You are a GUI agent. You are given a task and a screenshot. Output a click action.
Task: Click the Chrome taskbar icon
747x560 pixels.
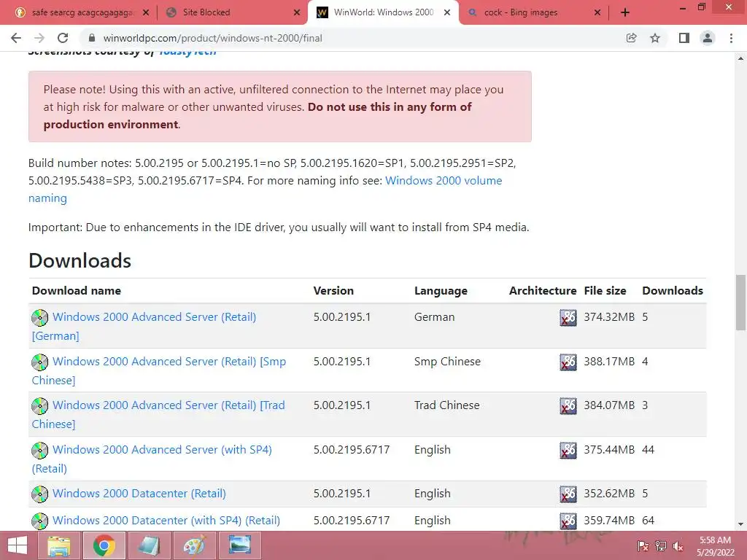point(104,545)
